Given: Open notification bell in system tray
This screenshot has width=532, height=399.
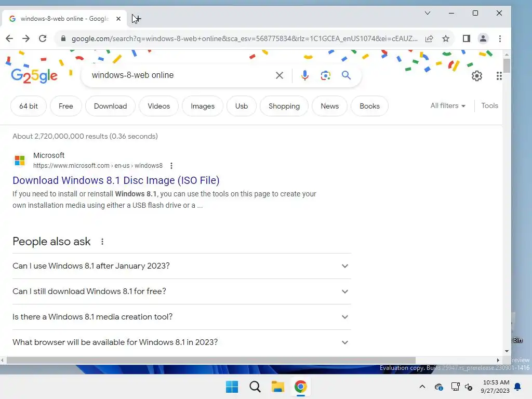Looking at the screenshot, I should [518, 387].
